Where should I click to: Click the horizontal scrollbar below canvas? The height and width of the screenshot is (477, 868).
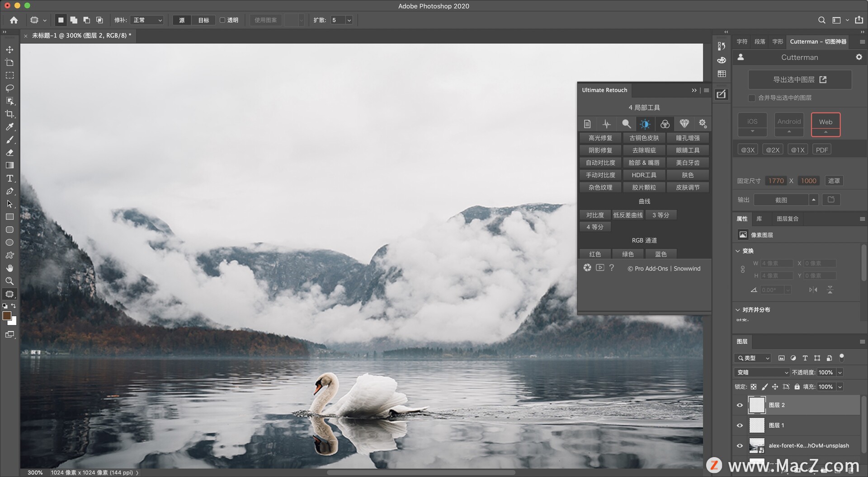click(x=420, y=472)
